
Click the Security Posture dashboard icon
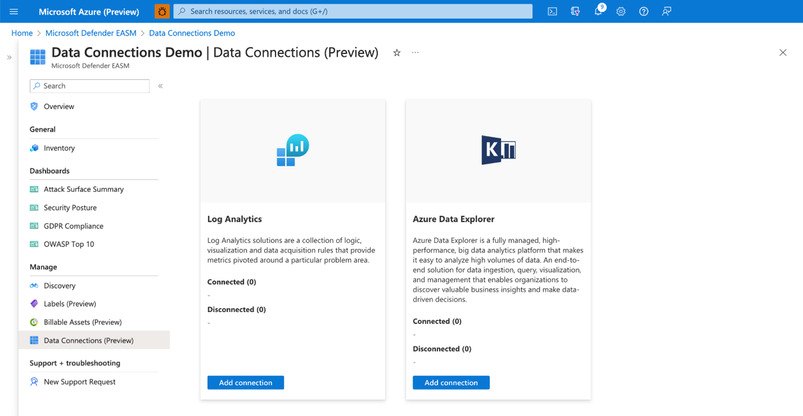(34, 207)
